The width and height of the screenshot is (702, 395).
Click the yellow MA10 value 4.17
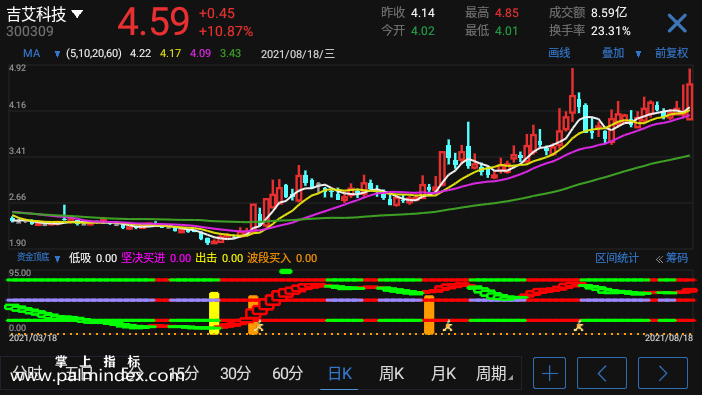point(170,54)
